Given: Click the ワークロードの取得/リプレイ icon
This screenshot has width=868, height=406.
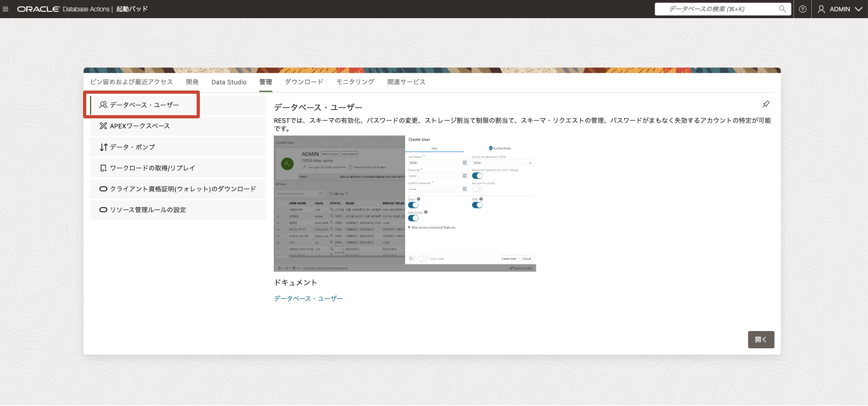Looking at the screenshot, I should pos(103,168).
